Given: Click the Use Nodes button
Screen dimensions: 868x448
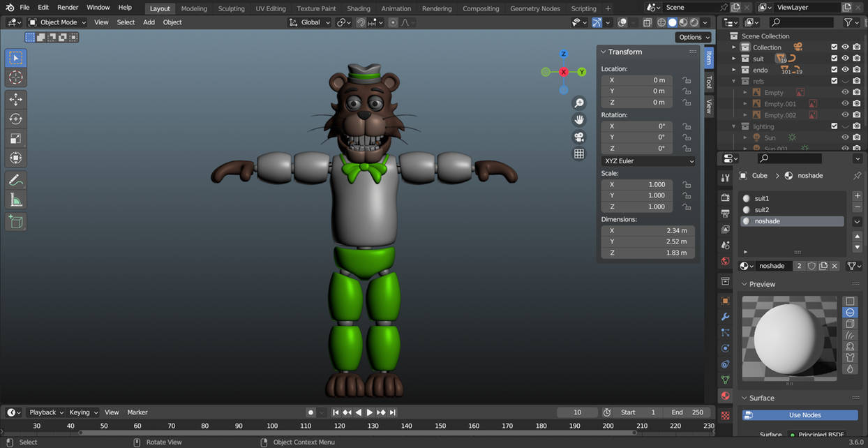Looking at the screenshot, I should coord(800,415).
